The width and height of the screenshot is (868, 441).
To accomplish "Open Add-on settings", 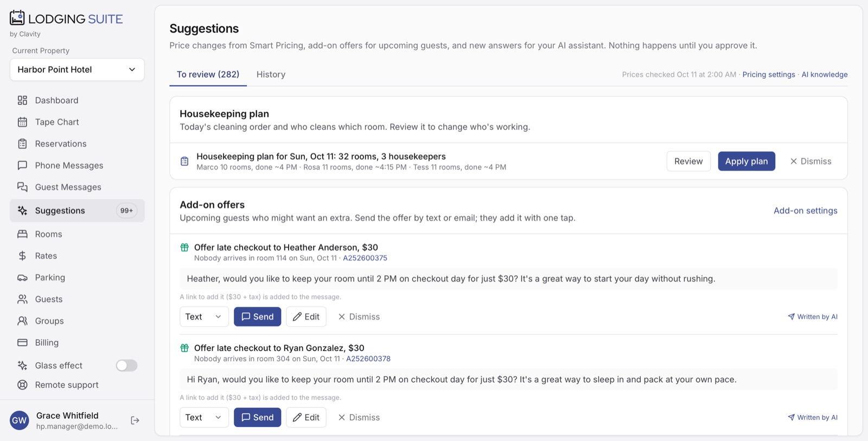I will 805,211.
